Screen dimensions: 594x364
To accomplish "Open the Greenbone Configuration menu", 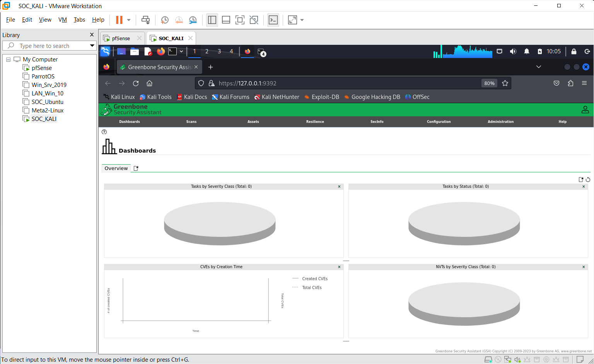I will point(439,122).
